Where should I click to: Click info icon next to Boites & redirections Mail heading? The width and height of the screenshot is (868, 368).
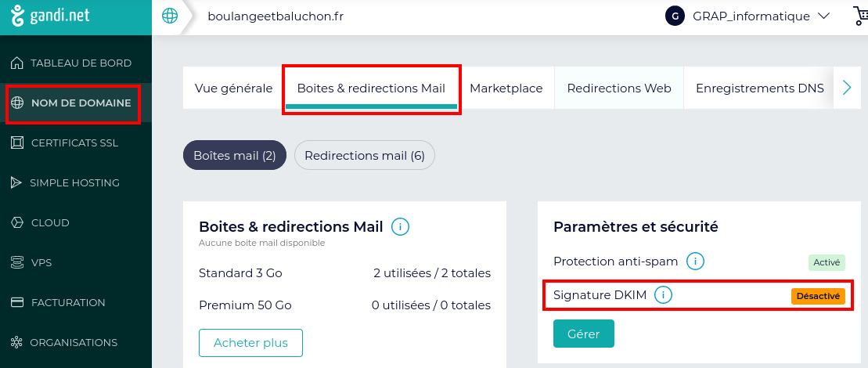pos(401,227)
